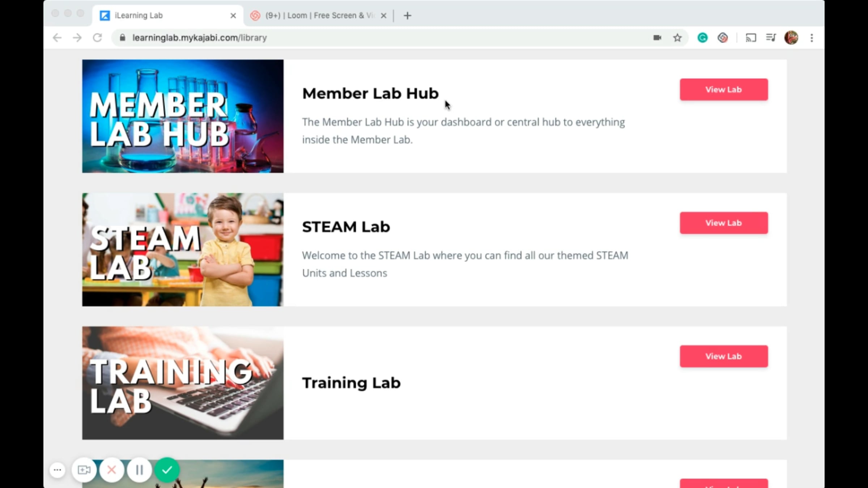Screen dimensions: 868x488
Task: Close the Loom tab
Action: pyautogui.click(x=384, y=16)
